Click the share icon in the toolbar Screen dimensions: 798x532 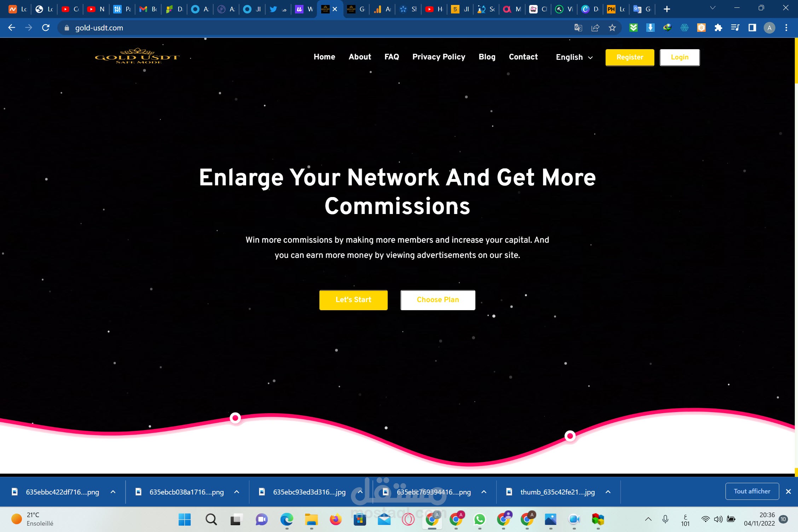(595, 28)
